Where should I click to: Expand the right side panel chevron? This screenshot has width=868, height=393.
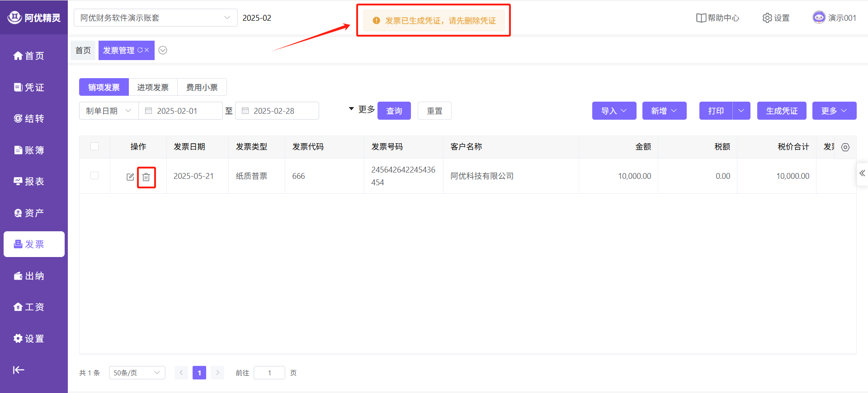862,173
